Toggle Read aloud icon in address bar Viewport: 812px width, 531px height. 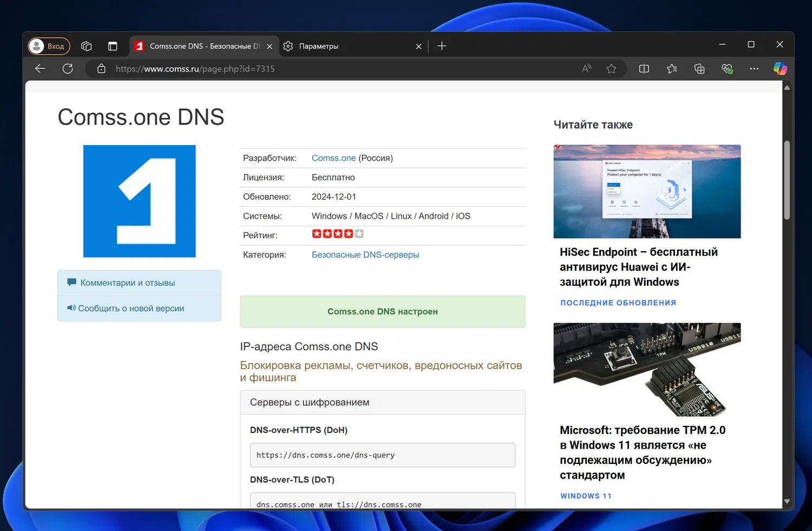(586, 69)
